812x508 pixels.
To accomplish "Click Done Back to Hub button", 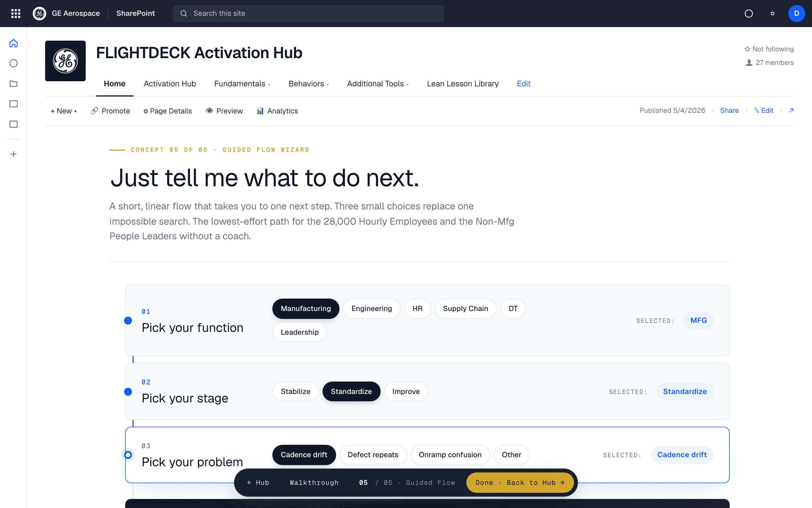I will (x=520, y=483).
